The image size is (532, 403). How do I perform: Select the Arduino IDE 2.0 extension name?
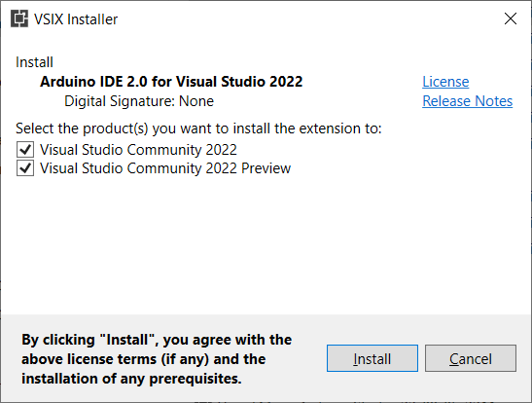(x=171, y=82)
